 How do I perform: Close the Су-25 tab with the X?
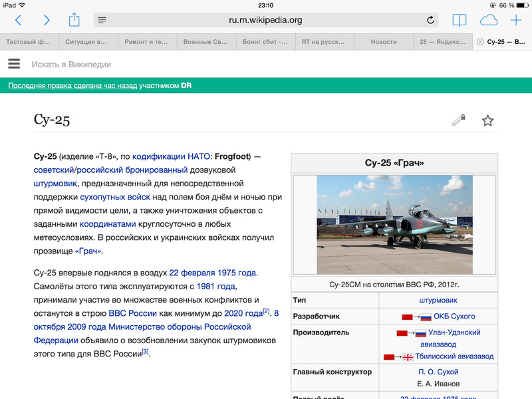click(480, 42)
